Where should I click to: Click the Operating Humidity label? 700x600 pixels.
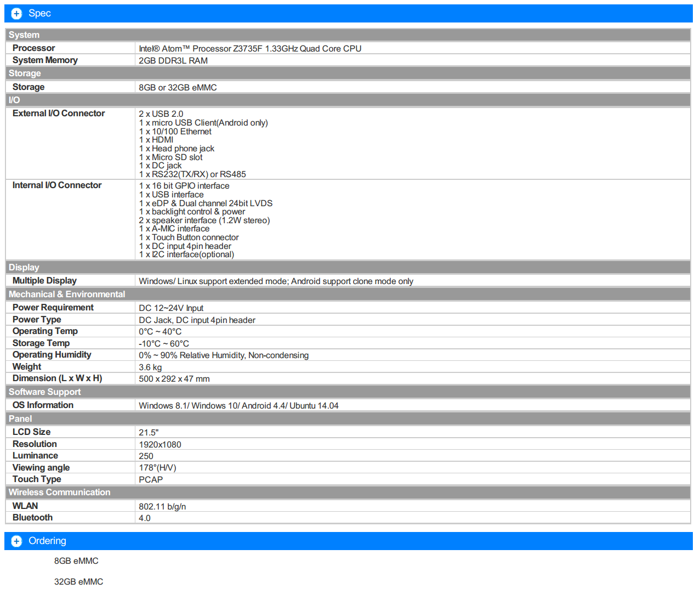tap(52, 355)
